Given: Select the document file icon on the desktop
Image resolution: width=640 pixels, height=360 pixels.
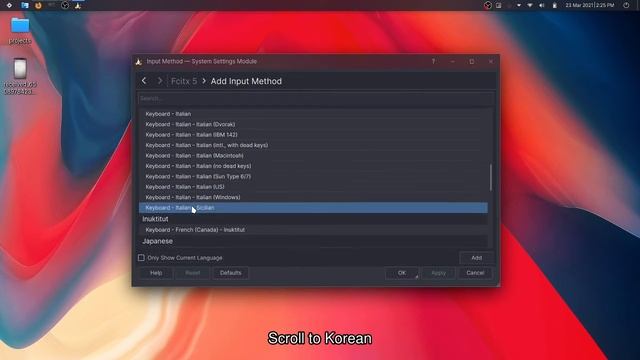Looking at the screenshot, I should tap(20, 77).
